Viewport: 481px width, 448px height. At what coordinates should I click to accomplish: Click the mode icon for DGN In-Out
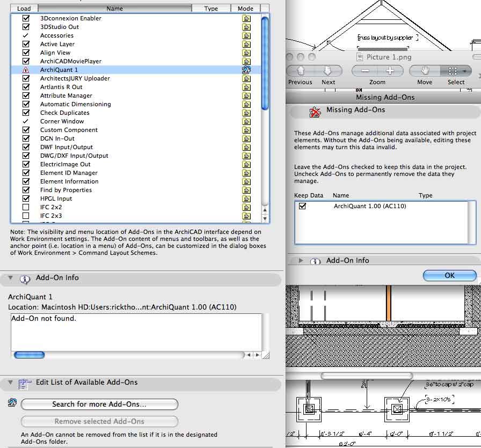point(246,138)
